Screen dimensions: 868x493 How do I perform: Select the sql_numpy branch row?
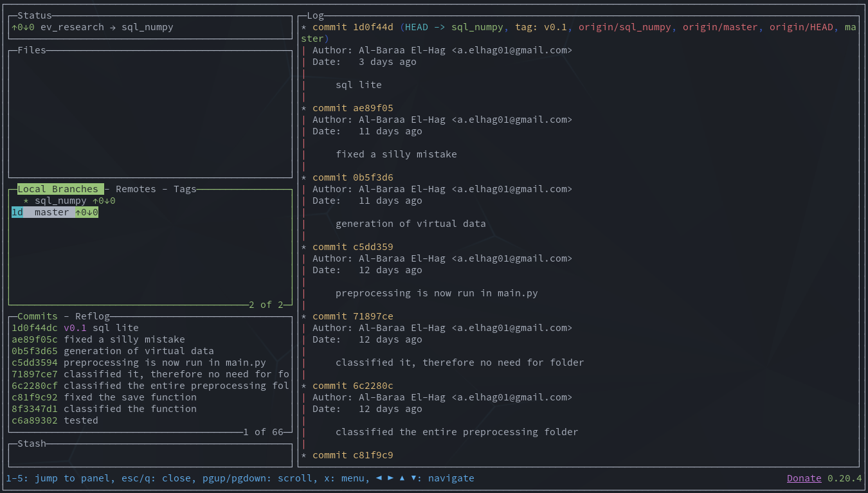click(150, 201)
